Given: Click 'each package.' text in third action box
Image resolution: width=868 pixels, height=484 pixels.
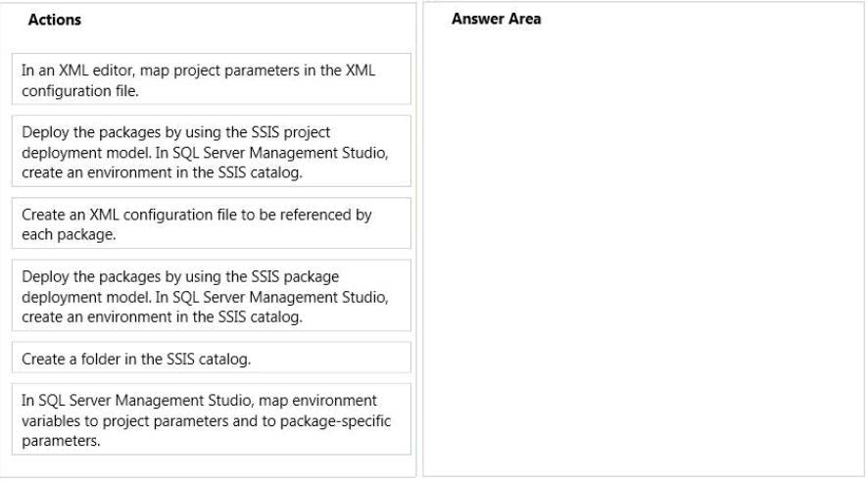Looking at the screenshot, I should coord(69,235).
